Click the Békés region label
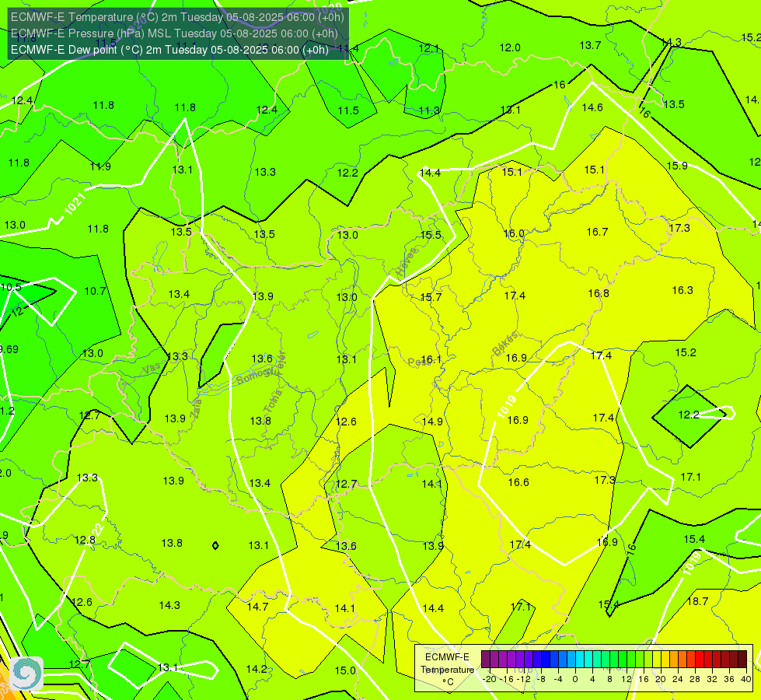This screenshot has height=700, width=761. (x=504, y=344)
